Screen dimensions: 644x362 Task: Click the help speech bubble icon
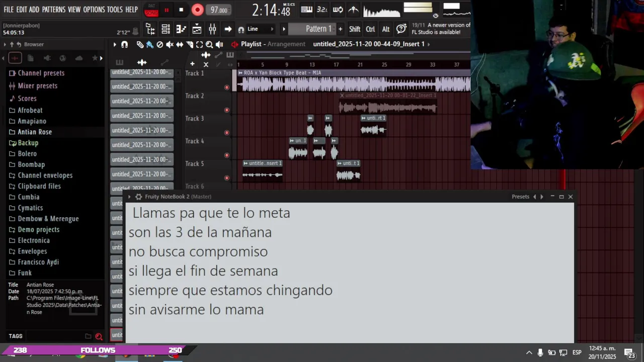click(x=401, y=29)
